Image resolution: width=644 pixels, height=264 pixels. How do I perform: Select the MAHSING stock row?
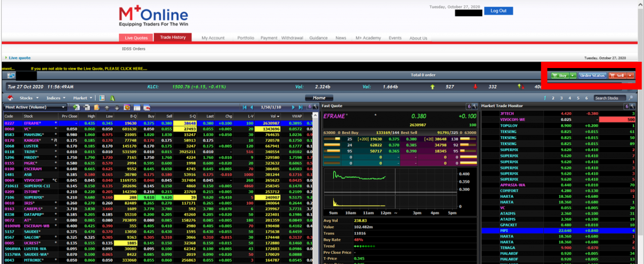pos(159,134)
